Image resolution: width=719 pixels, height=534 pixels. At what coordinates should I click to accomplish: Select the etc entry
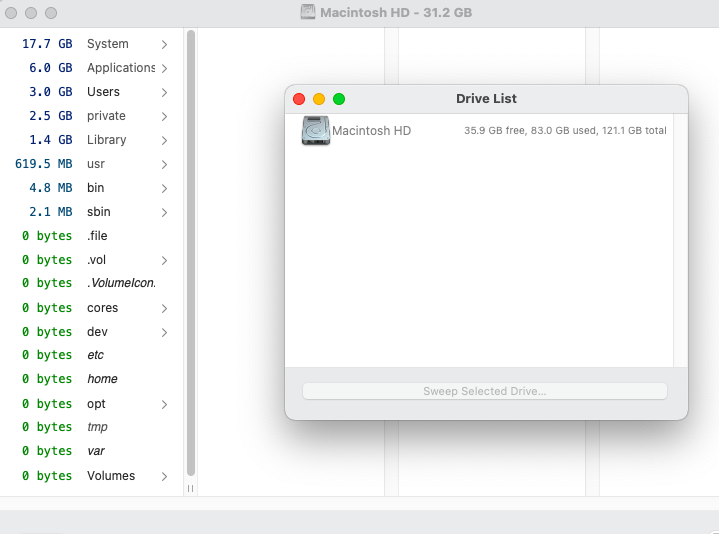point(95,355)
